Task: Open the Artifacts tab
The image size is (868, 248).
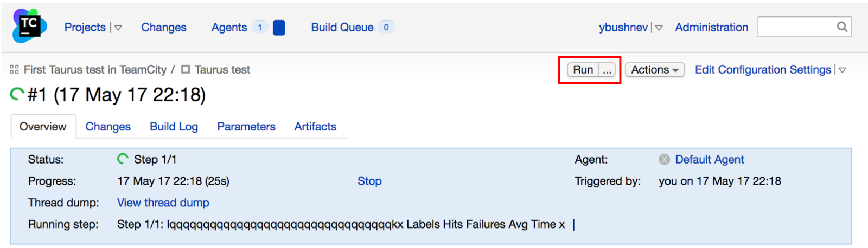Action: (315, 127)
